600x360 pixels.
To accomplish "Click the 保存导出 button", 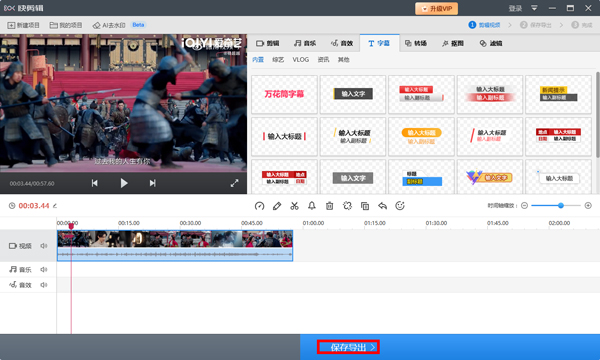I will point(348,347).
